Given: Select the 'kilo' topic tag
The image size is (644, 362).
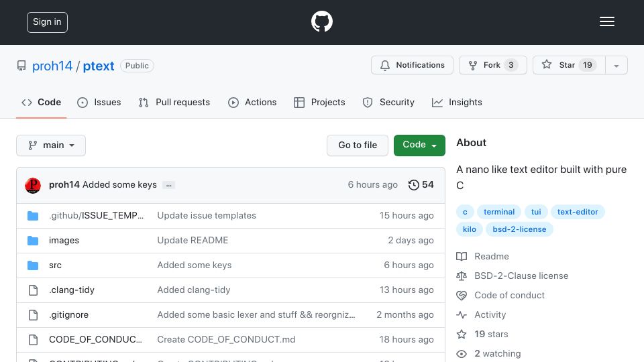Looking at the screenshot, I should [470, 229].
